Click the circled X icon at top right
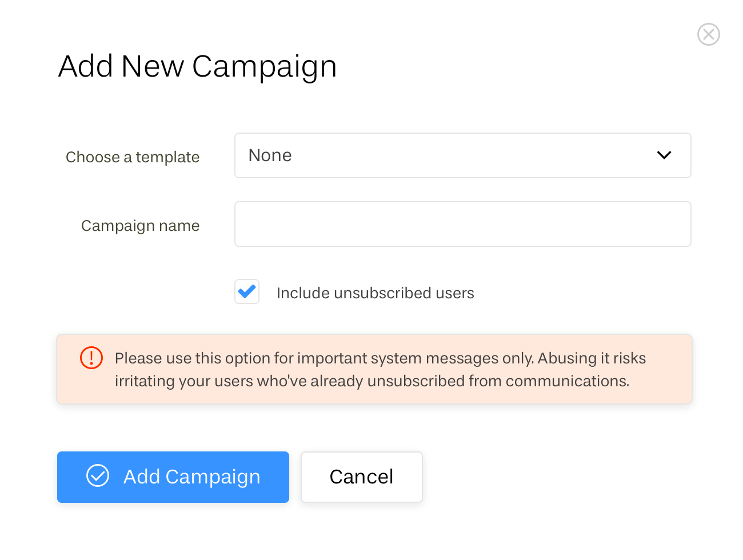Image resolution: width=743 pixels, height=560 pixels. point(708,34)
